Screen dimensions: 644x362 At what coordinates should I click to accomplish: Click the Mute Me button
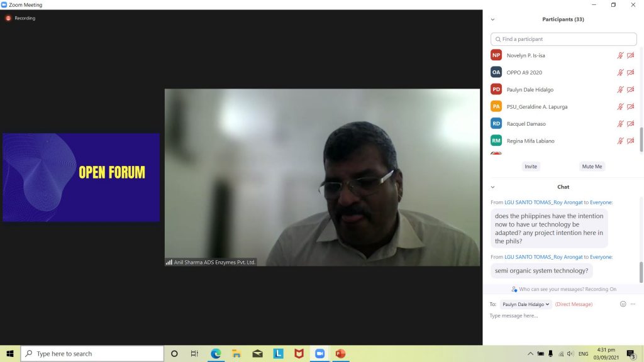pyautogui.click(x=592, y=166)
